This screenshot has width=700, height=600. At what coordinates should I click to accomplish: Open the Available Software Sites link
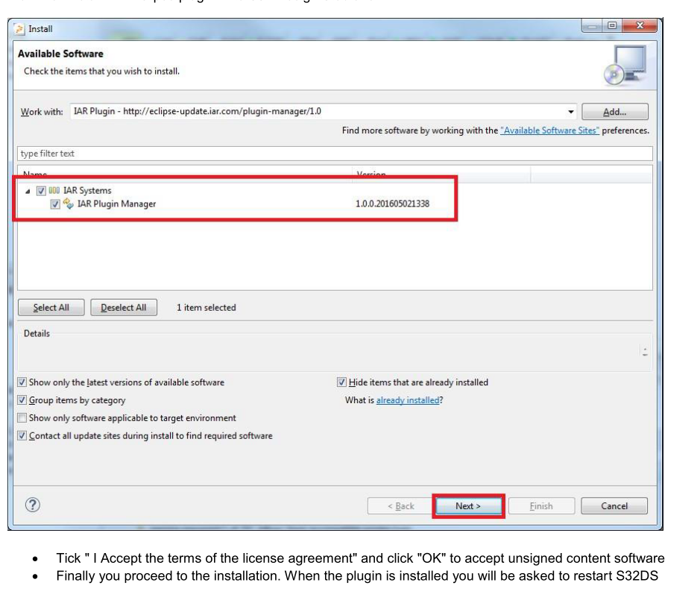[549, 130]
